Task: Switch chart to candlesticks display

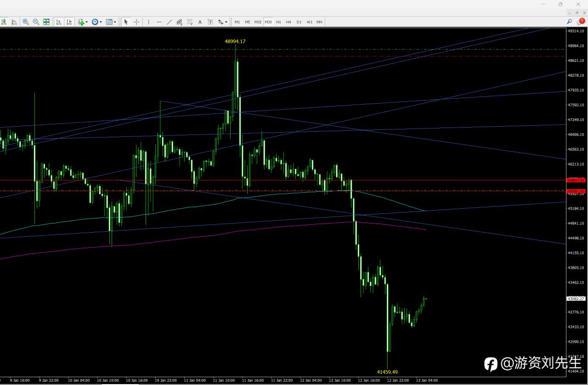Action: click(x=4, y=22)
